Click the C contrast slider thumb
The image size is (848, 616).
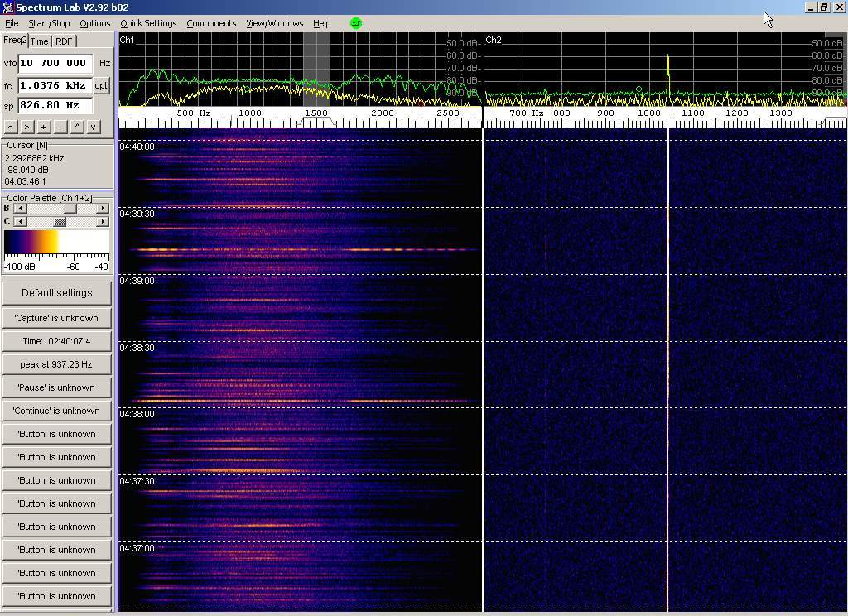click(x=60, y=222)
